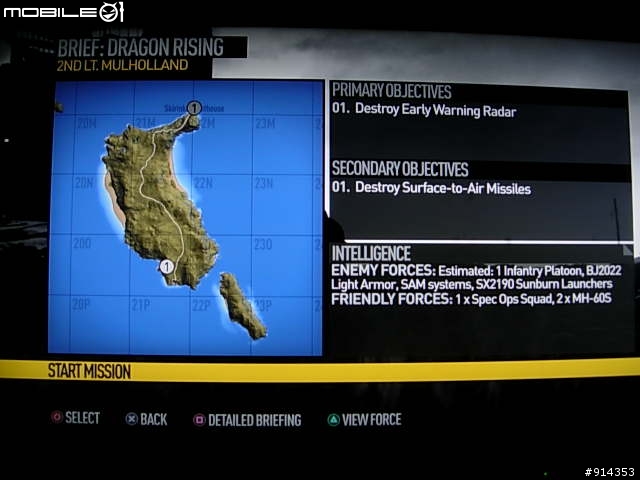Click the cross BACK button icon
The image size is (640, 480).
click(x=131, y=419)
